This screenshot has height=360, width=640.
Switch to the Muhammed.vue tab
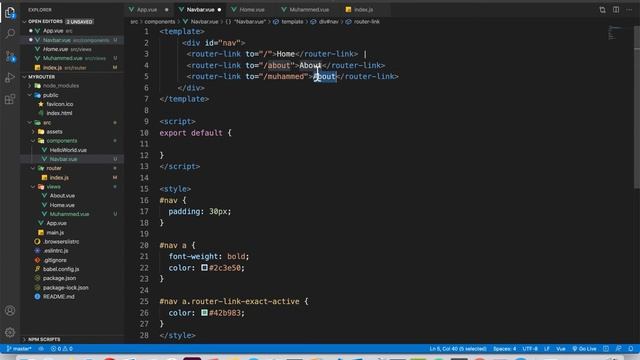[309, 9]
